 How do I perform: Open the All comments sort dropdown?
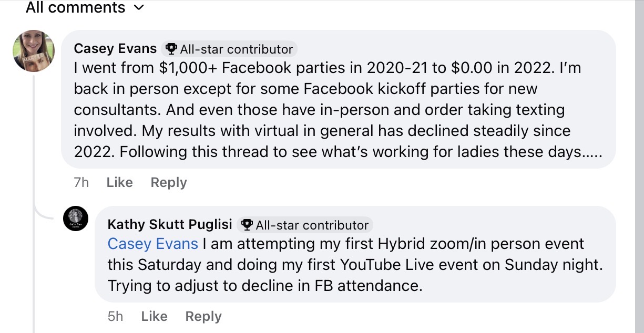pos(75,8)
